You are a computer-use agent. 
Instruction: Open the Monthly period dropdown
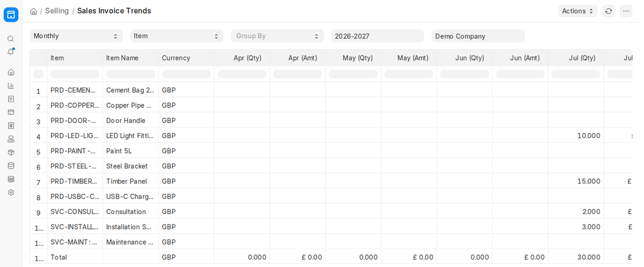pyautogui.click(x=76, y=36)
